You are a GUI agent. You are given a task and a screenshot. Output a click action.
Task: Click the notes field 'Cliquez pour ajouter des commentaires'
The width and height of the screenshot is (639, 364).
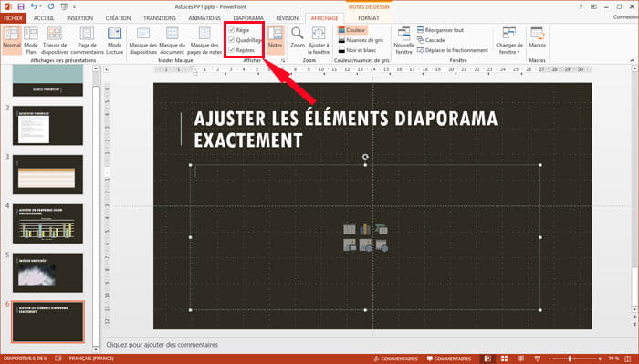[x=162, y=345]
